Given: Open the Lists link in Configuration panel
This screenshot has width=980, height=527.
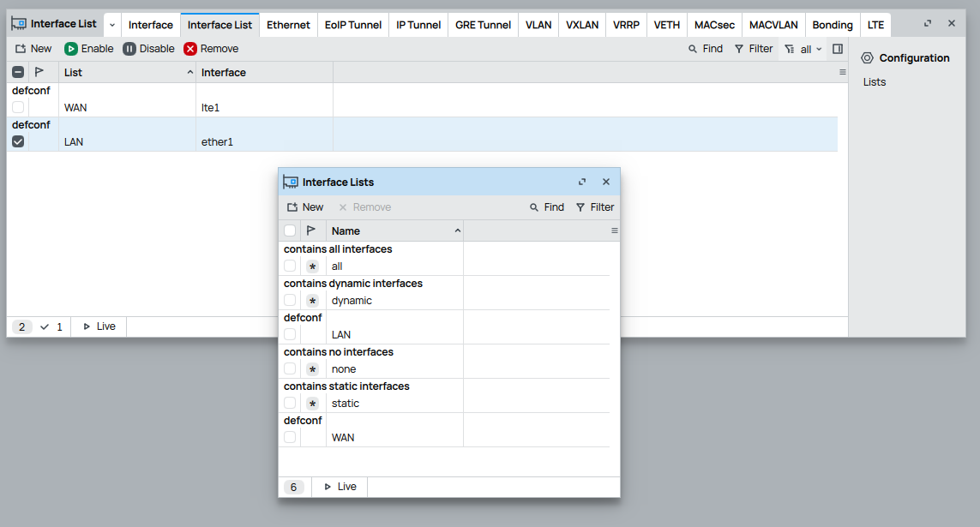Looking at the screenshot, I should click(875, 82).
